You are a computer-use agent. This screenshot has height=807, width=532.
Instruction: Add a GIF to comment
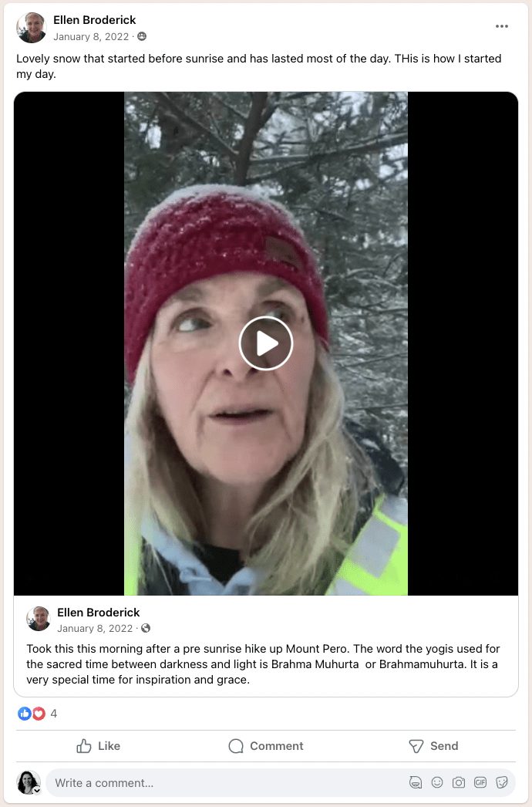coord(480,783)
